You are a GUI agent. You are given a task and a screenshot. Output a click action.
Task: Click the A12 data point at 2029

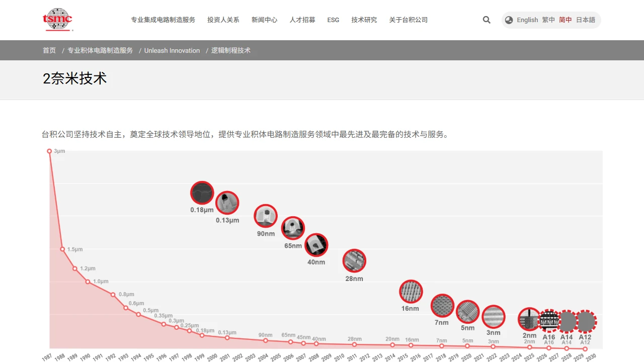tap(585, 349)
